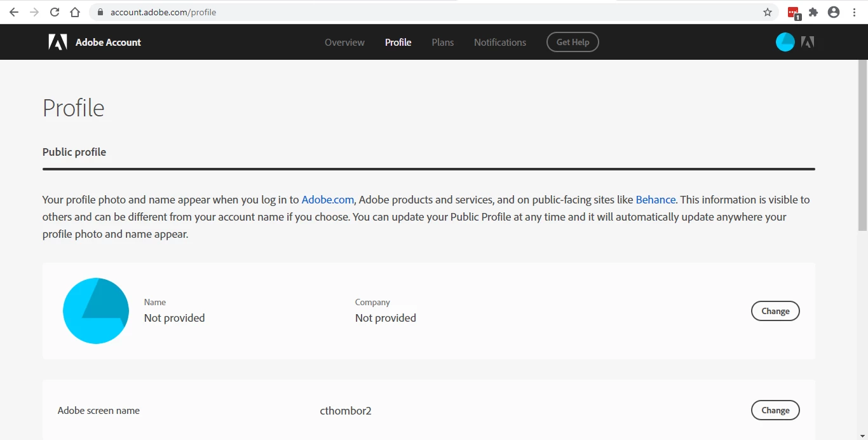Open the red extension icon with badge
This screenshot has height=440, width=868.
tap(794, 13)
